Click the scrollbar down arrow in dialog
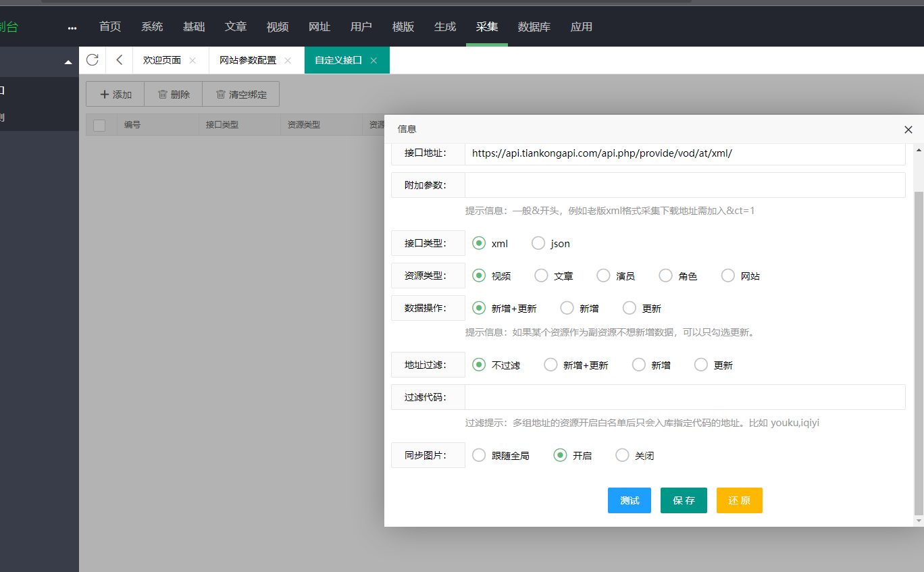This screenshot has height=572, width=924. coord(918,521)
